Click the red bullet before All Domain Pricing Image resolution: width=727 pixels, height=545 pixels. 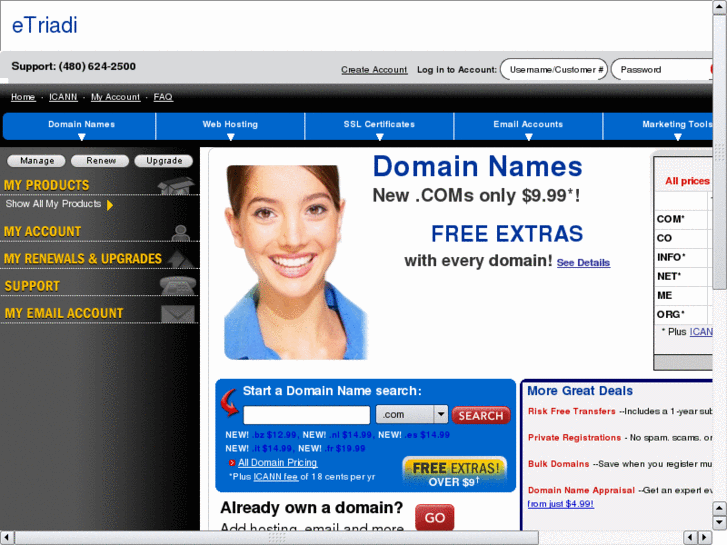pos(232,463)
